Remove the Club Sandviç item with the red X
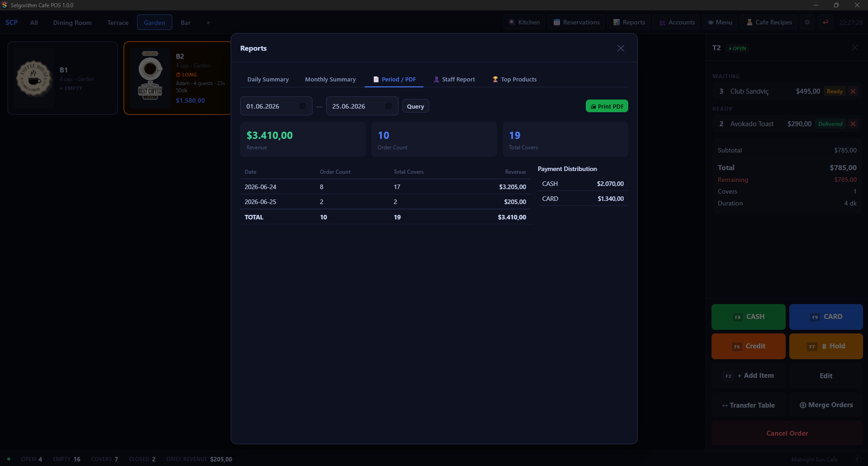This screenshot has width=868, height=466. [853, 91]
